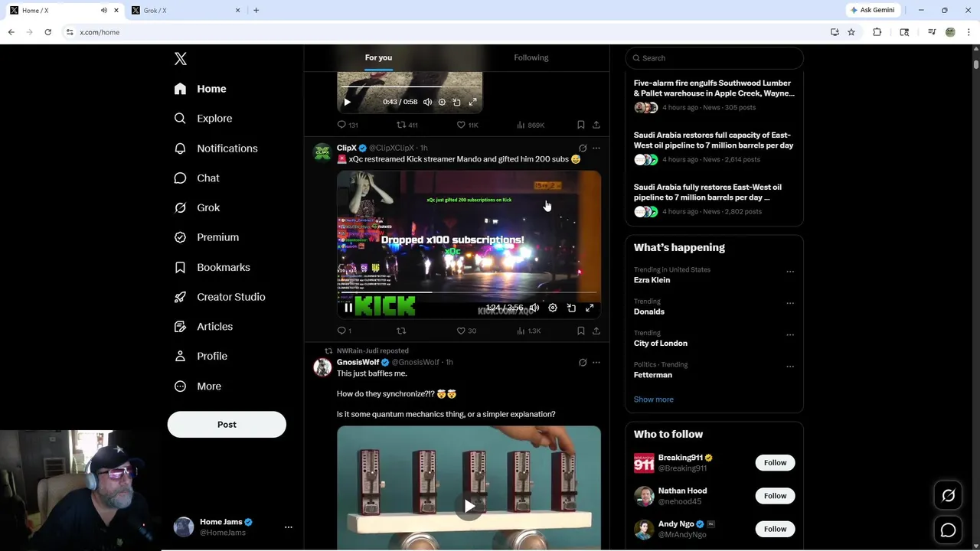
Task: Like the ClipX post with 30 likes
Action: [x=466, y=331]
